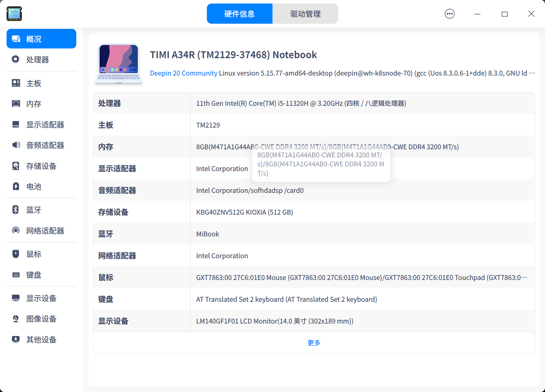
Task: Click 更多 to show more hardware details
Action: 313,343
